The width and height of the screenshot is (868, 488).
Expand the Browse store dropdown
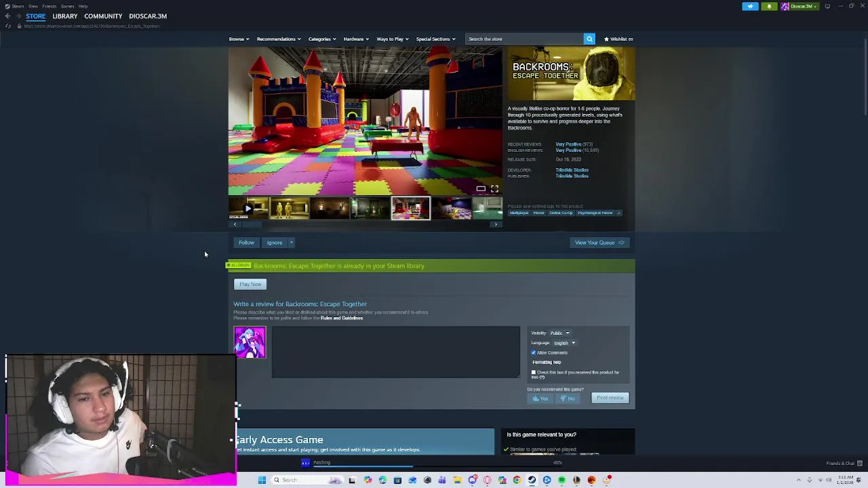coord(238,39)
